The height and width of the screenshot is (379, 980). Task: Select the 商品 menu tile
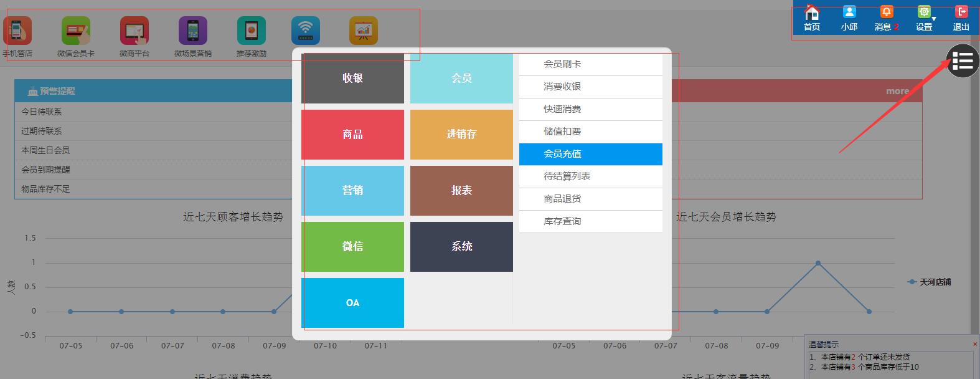pyautogui.click(x=352, y=135)
